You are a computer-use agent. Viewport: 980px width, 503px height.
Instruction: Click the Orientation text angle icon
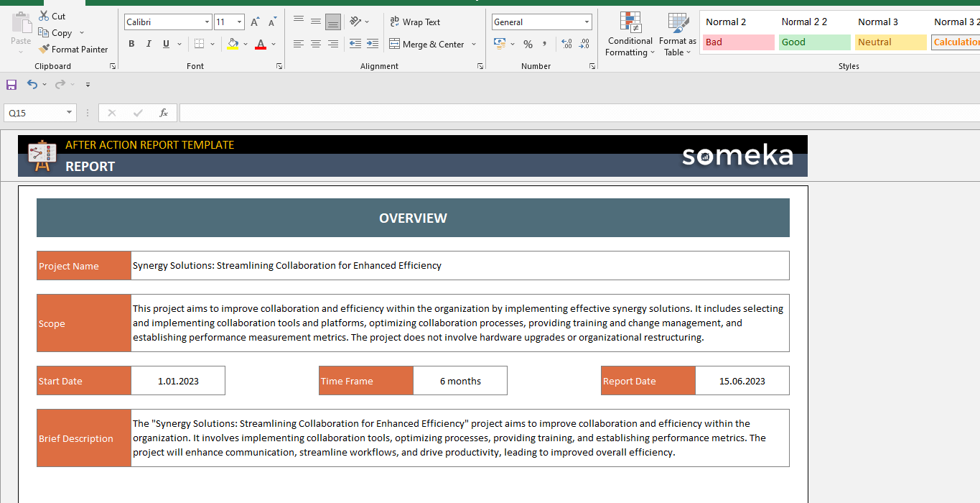(x=355, y=22)
